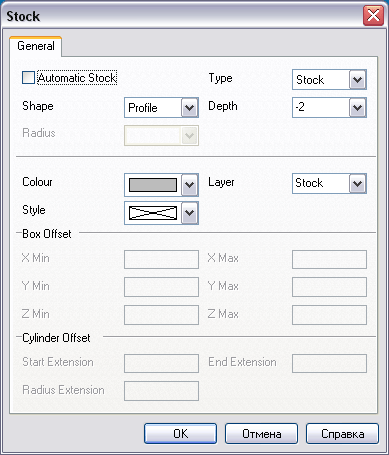Click the Radius Extension input field
The height and width of the screenshot is (455, 389).
coord(161,391)
